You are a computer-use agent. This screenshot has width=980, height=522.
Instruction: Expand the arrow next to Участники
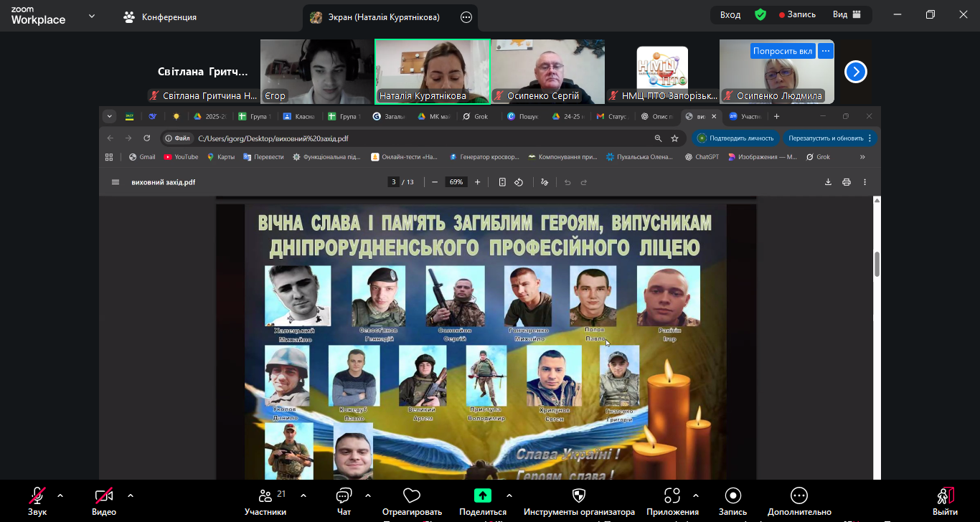[x=303, y=495]
